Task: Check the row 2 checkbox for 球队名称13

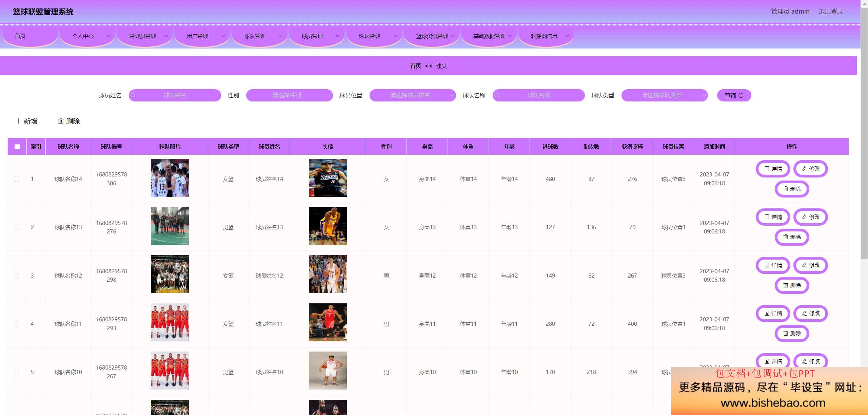Action: (x=16, y=227)
